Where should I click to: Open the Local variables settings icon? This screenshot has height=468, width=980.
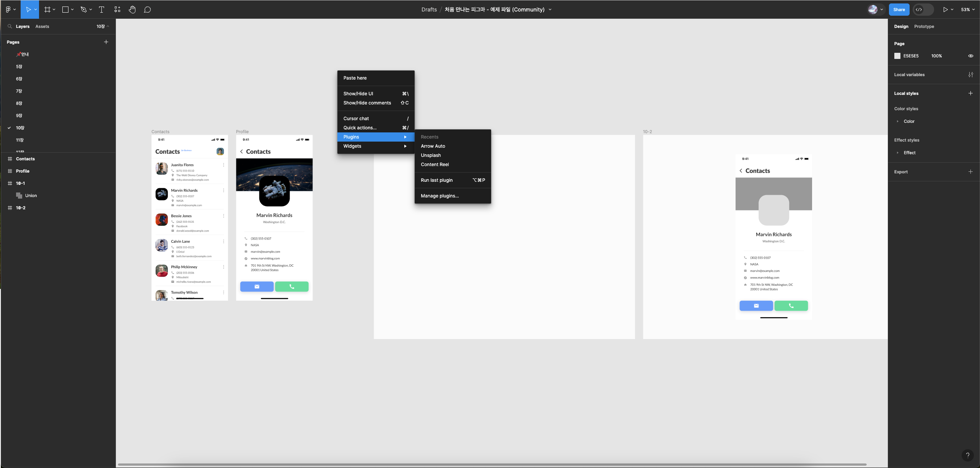tap(970, 75)
